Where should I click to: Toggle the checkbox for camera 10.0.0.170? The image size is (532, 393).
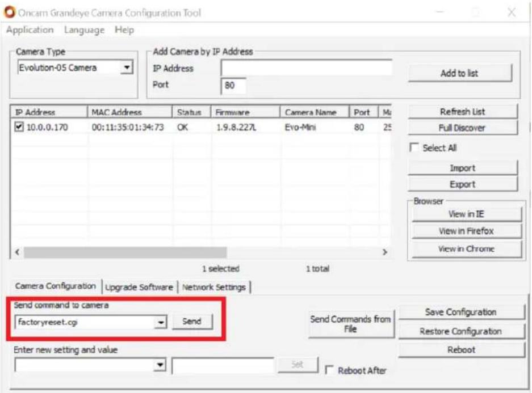tap(19, 127)
